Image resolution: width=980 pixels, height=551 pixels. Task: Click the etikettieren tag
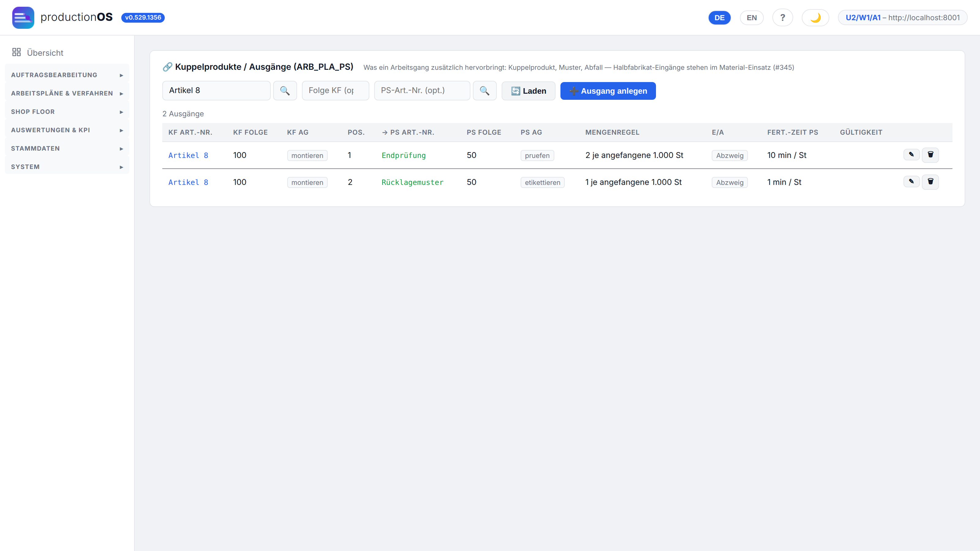coord(542,182)
